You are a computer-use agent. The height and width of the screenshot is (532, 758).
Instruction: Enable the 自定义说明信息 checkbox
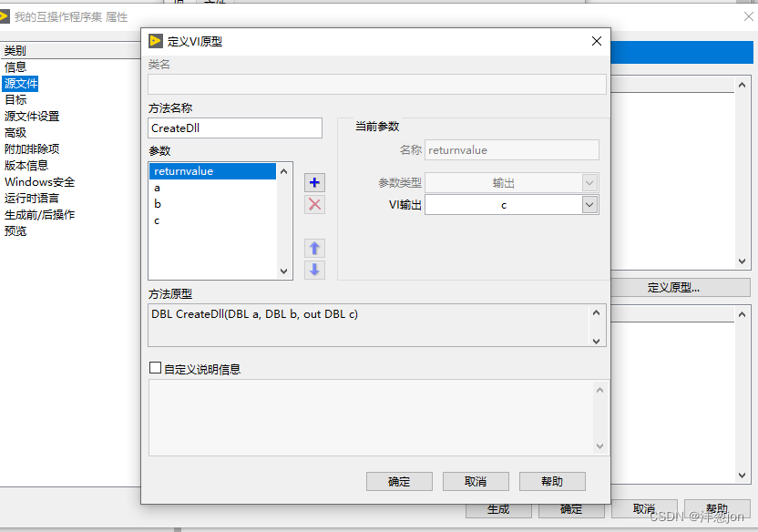154,368
